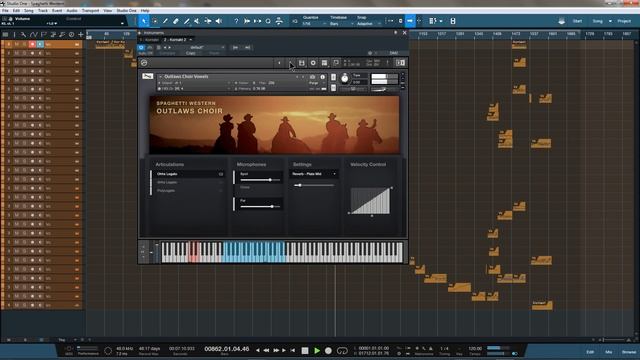Click the Kontakt Tune knob

click(345, 78)
